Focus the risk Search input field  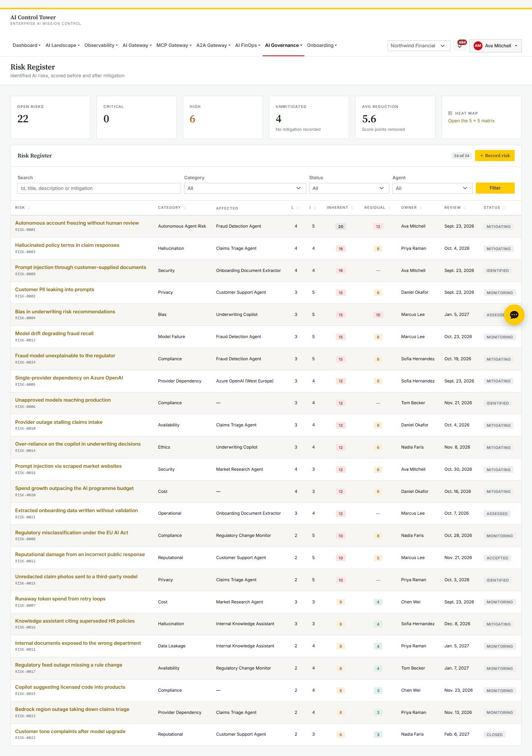[99, 188]
